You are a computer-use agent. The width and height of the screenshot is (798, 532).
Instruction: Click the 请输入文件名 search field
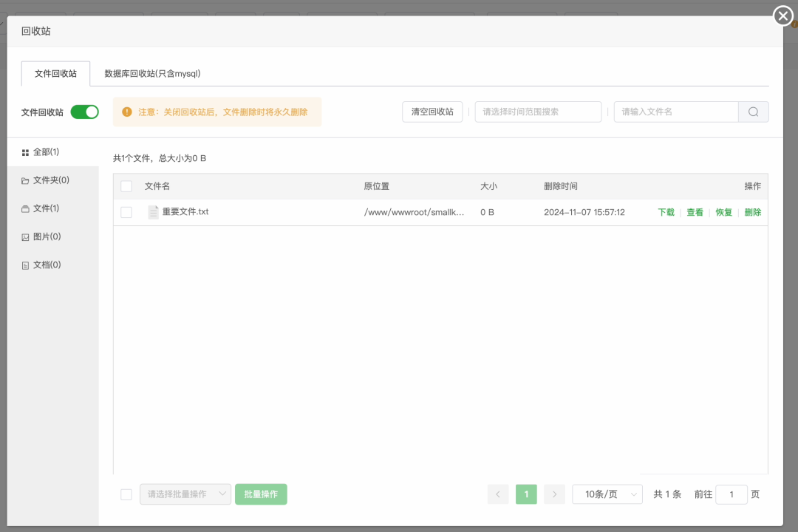pyautogui.click(x=676, y=112)
